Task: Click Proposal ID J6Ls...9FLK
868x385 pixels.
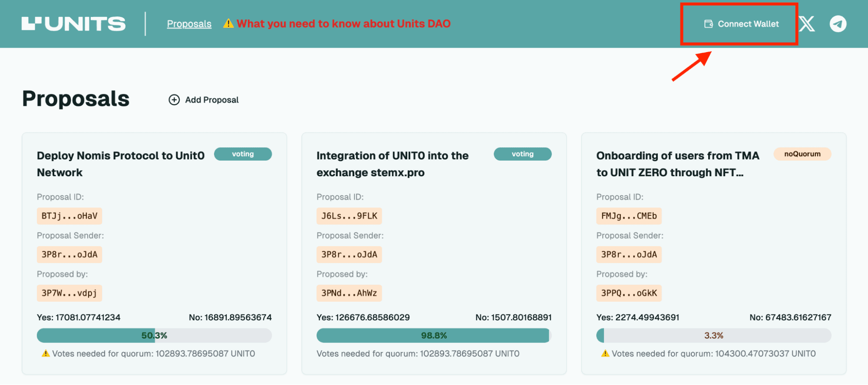Action: click(x=349, y=216)
